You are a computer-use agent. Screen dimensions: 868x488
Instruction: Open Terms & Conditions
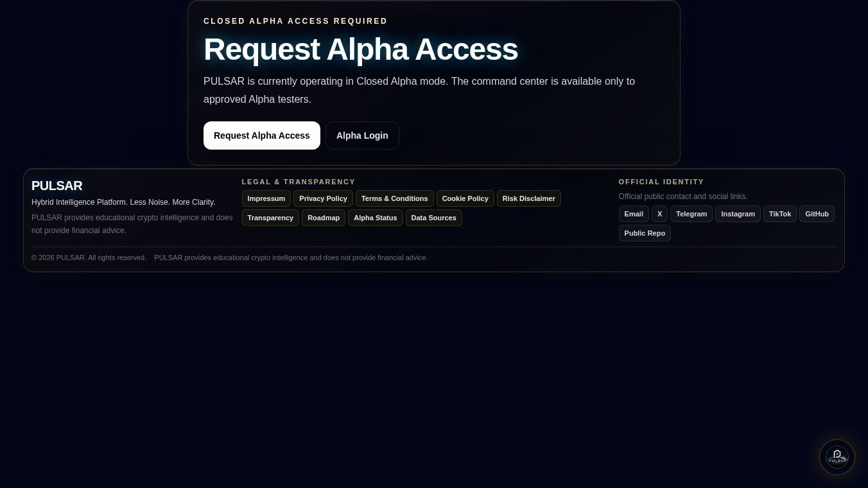[395, 198]
